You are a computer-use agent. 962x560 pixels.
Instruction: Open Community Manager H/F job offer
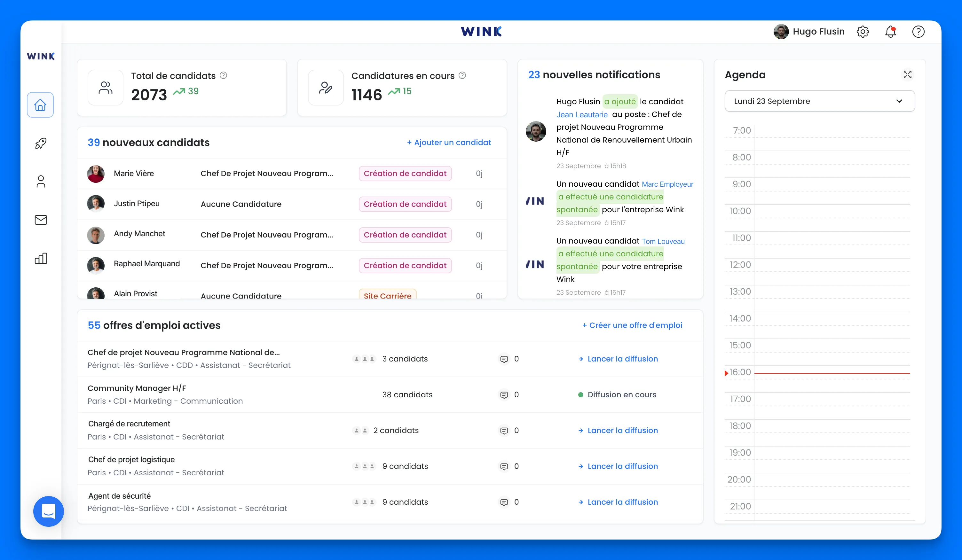[137, 388]
